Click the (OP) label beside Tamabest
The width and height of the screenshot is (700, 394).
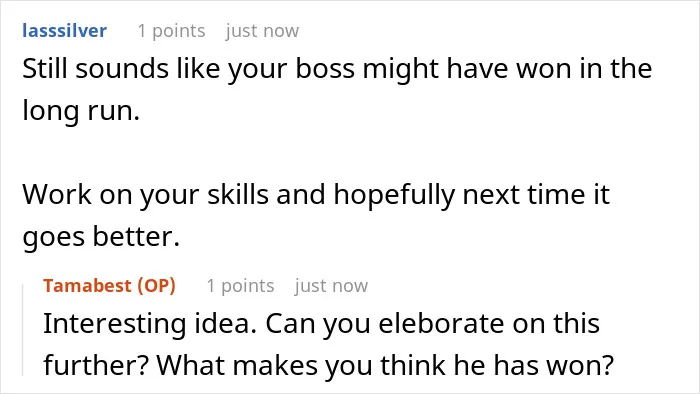[156, 286]
